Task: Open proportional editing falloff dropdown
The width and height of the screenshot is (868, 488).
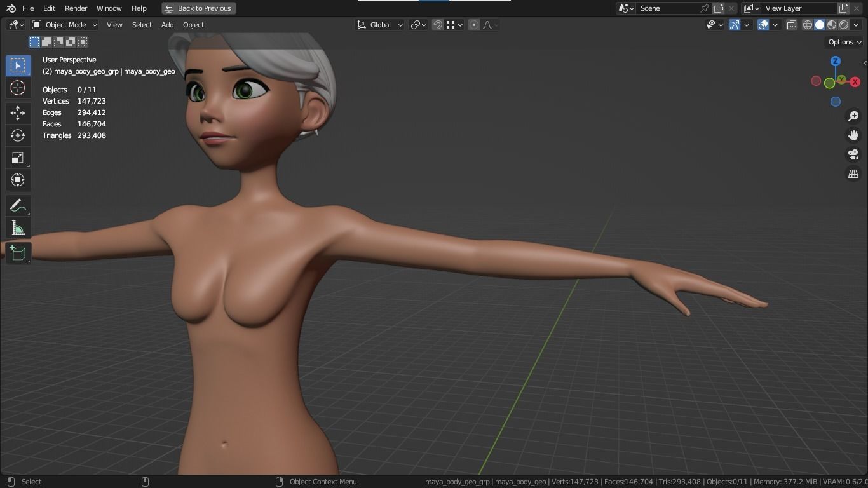Action: (x=491, y=25)
